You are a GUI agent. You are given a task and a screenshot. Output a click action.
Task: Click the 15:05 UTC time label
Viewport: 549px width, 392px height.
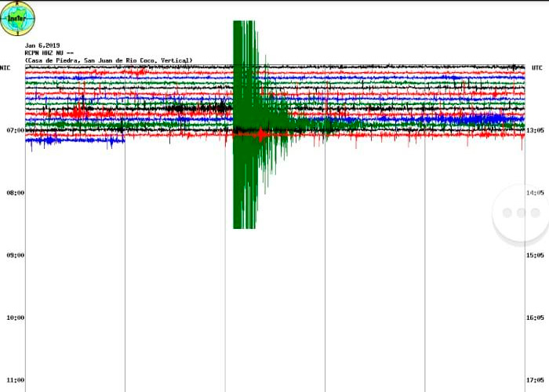click(536, 256)
